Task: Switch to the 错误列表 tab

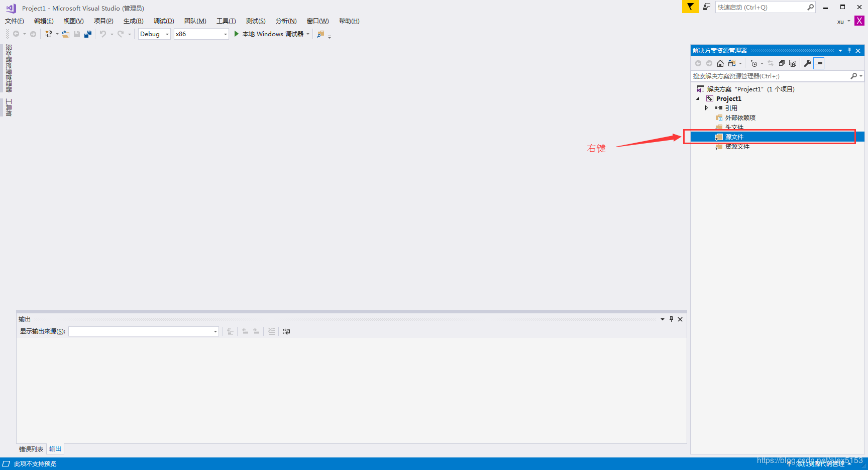Action: coord(31,449)
